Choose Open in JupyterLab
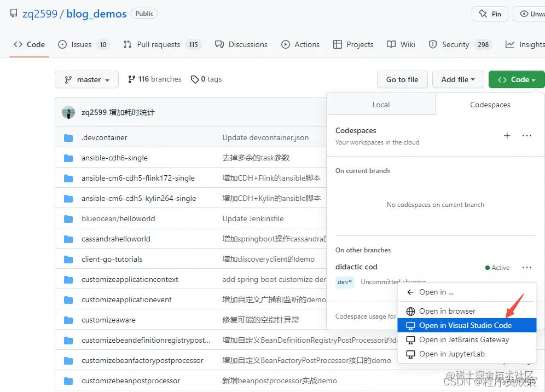545x392 pixels. point(467,354)
